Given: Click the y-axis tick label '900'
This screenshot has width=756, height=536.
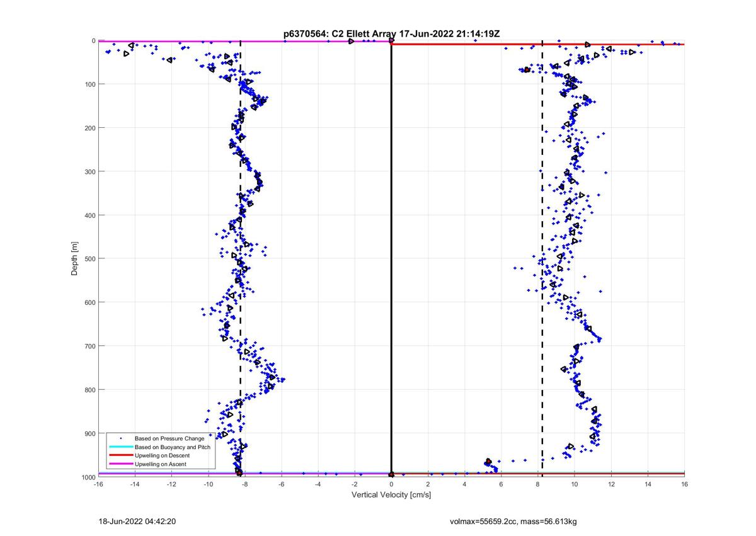Looking at the screenshot, I should click(x=89, y=433).
